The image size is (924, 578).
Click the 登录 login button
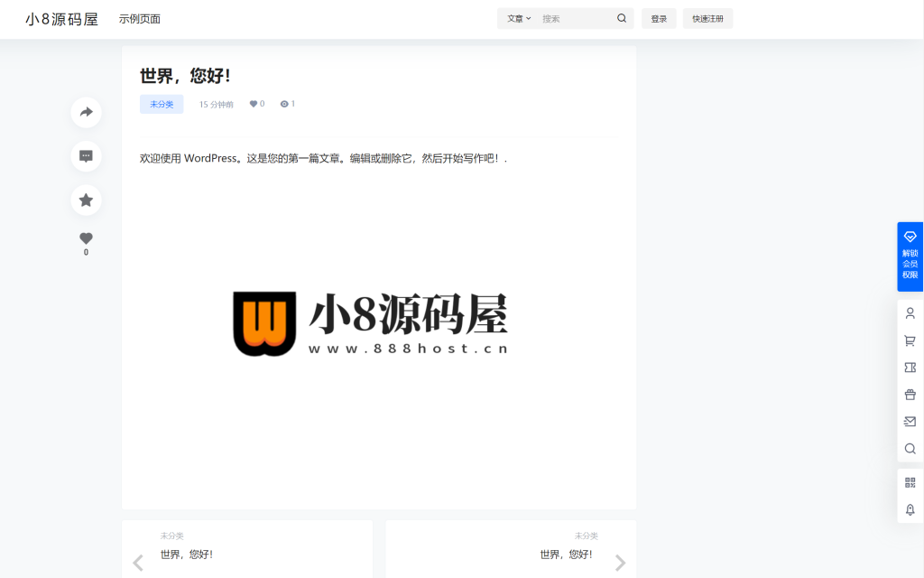pos(659,18)
